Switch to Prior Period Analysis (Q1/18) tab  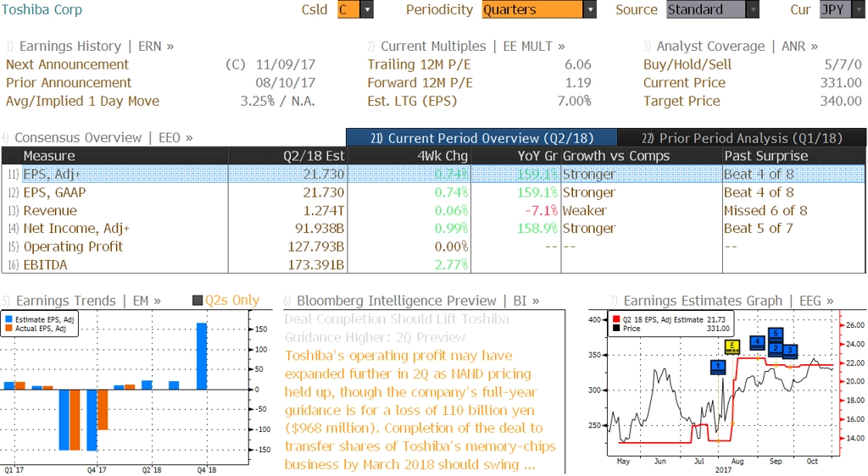[742, 138]
